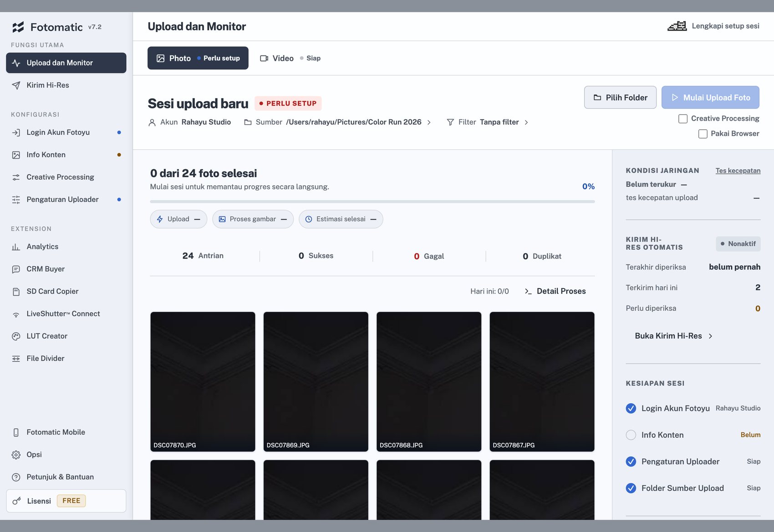774x532 pixels.
Task: Click the "0 Duplikat" counter
Action: (x=542, y=256)
